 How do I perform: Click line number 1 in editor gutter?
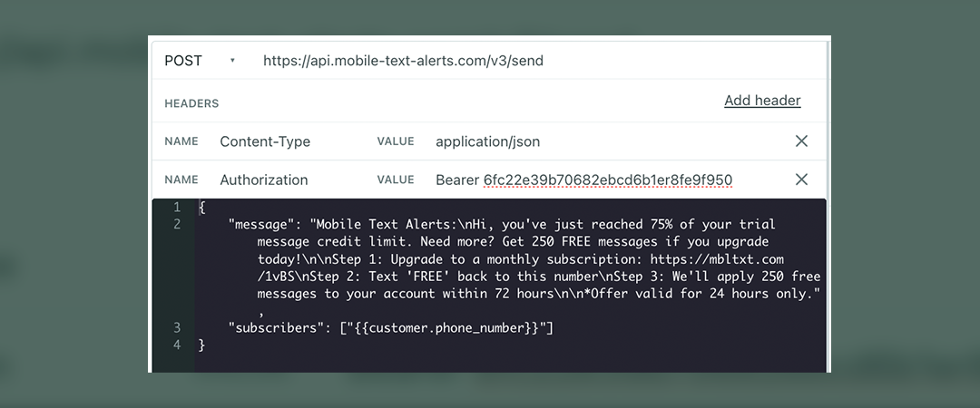coord(177,207)
